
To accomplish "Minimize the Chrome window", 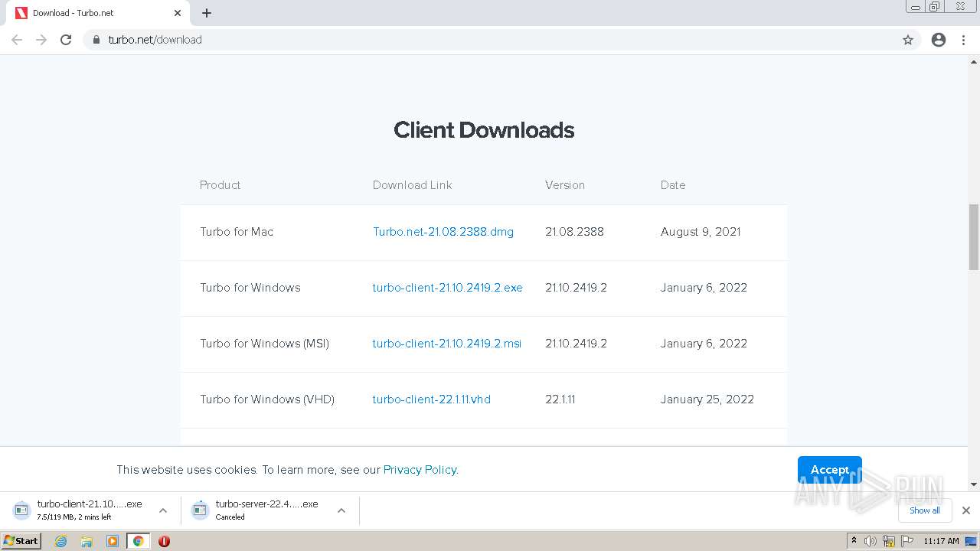I will coord(916,6).
